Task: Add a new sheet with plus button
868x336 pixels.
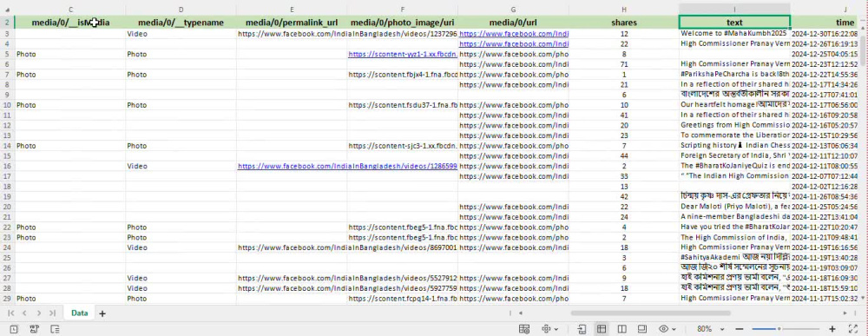Action: coord(102,313)
